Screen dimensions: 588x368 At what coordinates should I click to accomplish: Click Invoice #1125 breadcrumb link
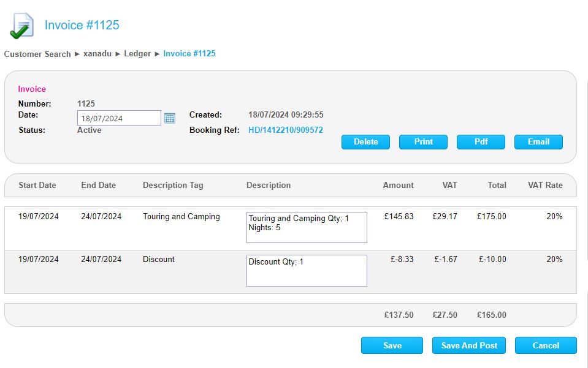(x=189, y=54)
